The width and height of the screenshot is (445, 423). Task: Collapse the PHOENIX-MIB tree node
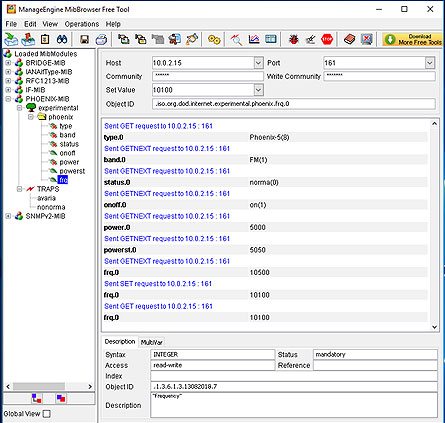8,99
